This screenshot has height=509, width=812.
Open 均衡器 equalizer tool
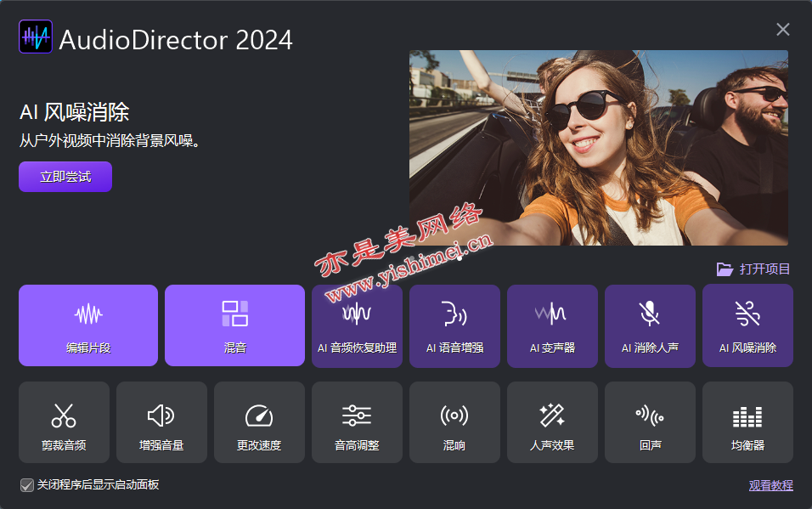747,422
